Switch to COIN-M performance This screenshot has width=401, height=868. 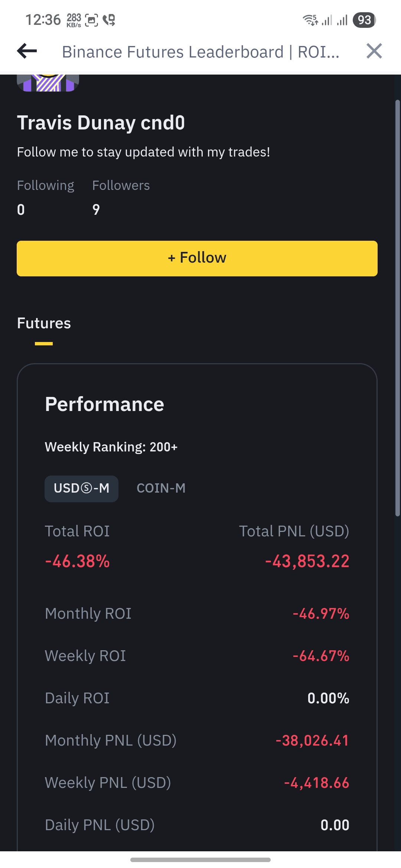[x=161, y=489]
